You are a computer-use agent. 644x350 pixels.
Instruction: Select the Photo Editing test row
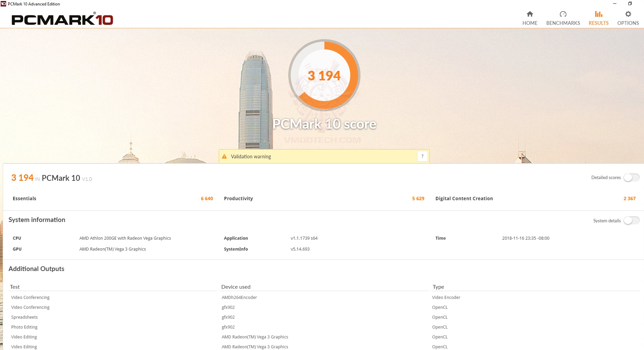pyautogui.click(x=24, y=327)
